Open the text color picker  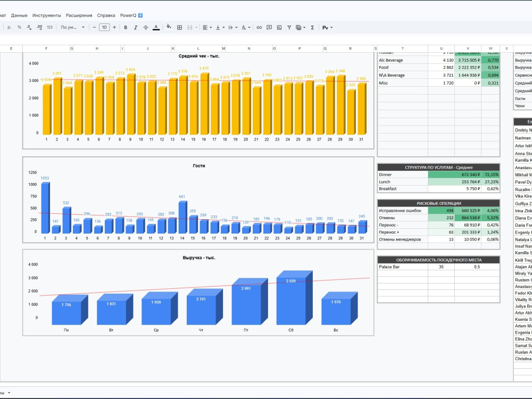(x=156, y=28)
